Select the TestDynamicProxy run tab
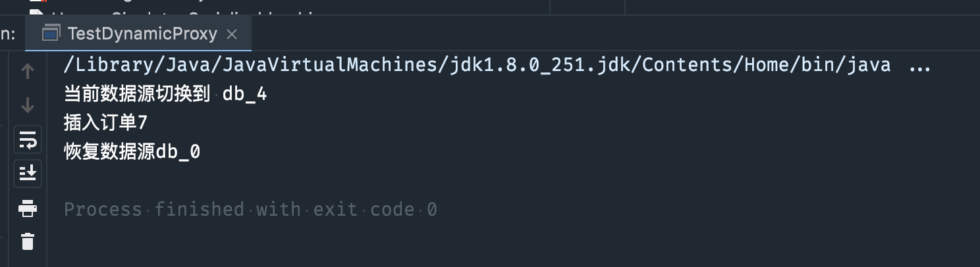Screen dimensions: 980x267 tap(142, 34)
